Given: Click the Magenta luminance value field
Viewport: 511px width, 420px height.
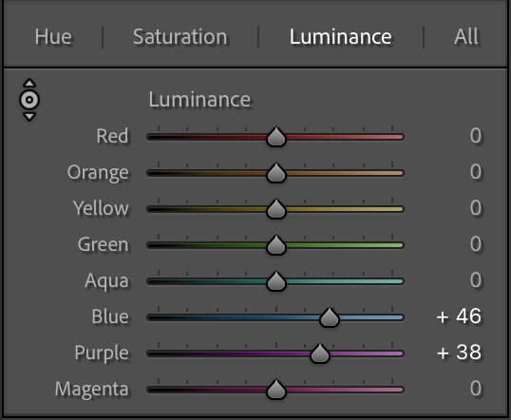Looking at the screenshot, I should [x=476, y=389].
